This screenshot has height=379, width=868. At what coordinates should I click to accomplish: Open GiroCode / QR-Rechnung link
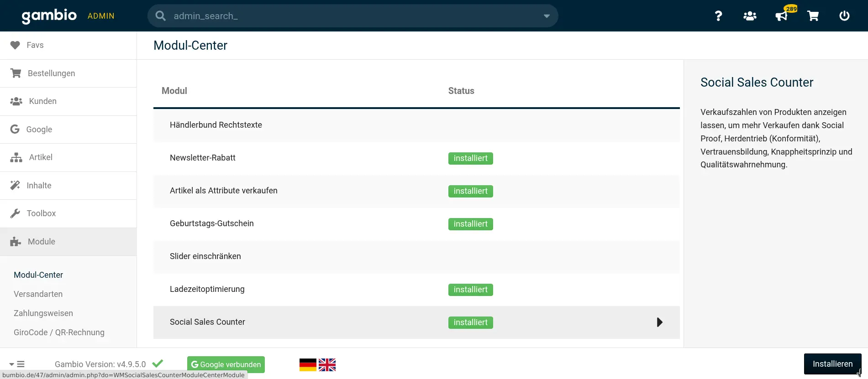[59, 332]
